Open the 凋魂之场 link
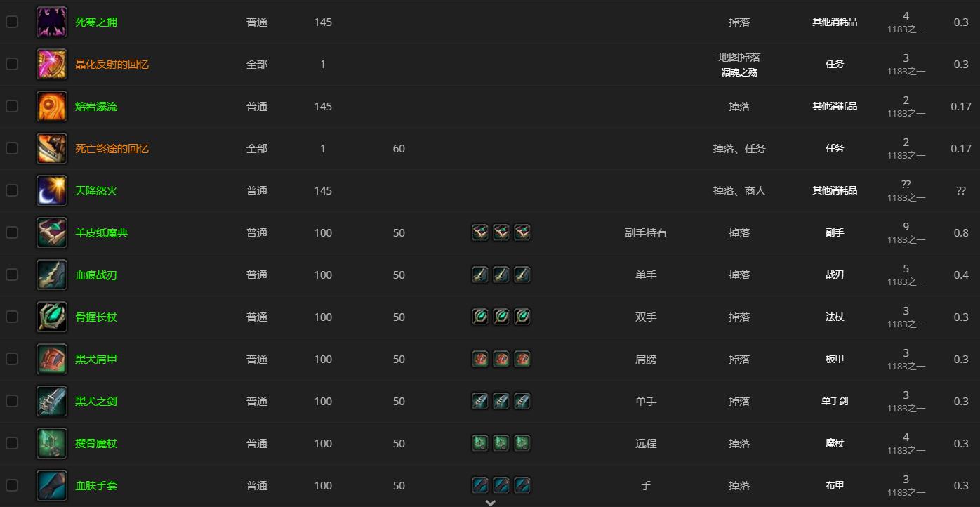980x507 pixels. tap(739, 72)
